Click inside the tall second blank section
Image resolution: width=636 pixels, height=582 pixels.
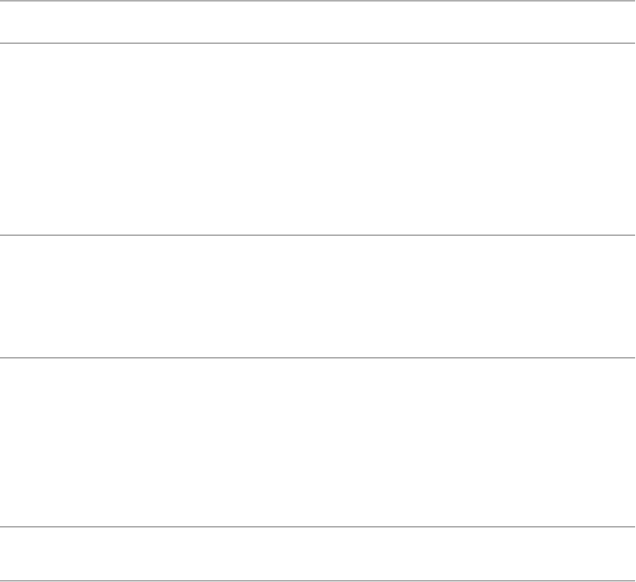click(318, 139)
